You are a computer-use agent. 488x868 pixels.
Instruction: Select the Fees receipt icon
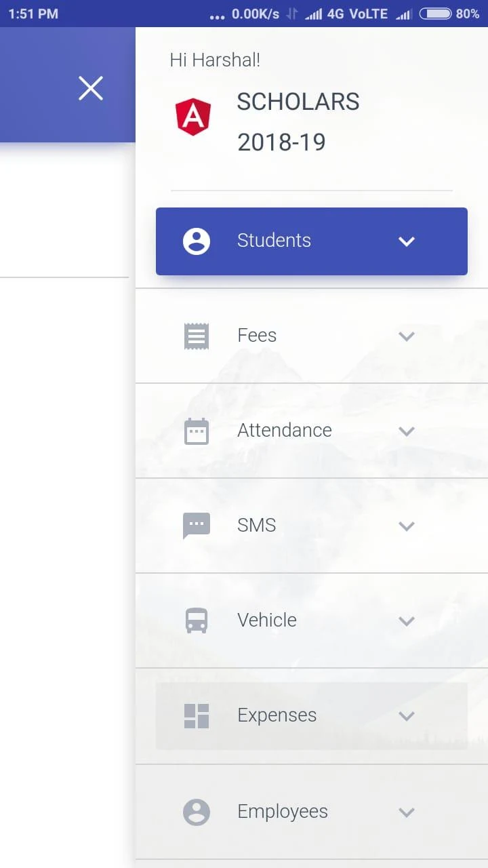pos(197,336)
